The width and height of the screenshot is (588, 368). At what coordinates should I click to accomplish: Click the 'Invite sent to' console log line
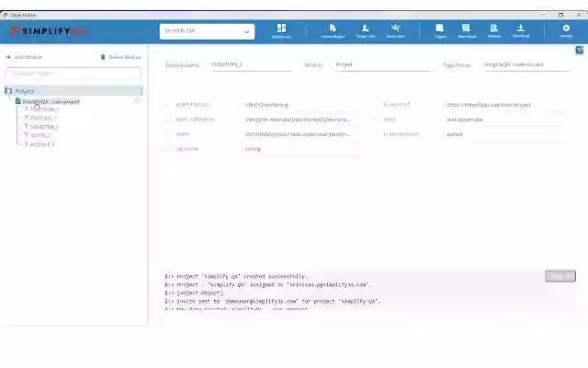pyautogui.click(x=273, y=301)
